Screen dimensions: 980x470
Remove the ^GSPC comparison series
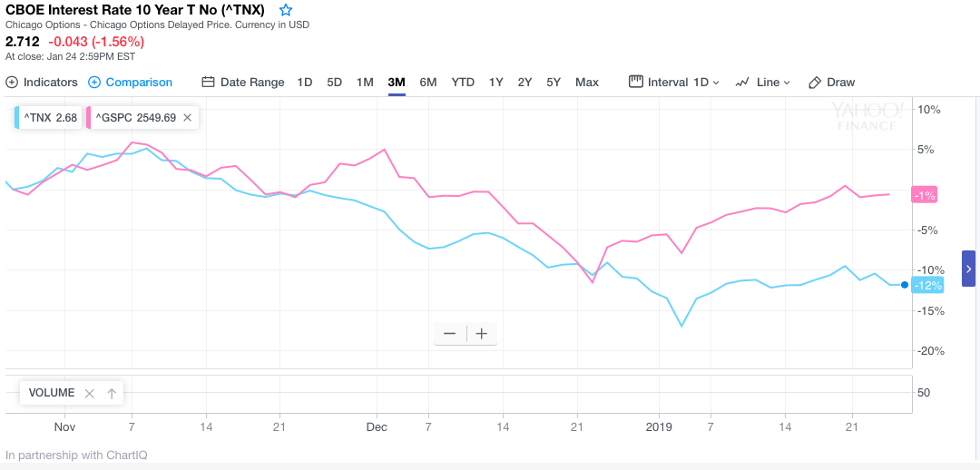coord(187,117)
